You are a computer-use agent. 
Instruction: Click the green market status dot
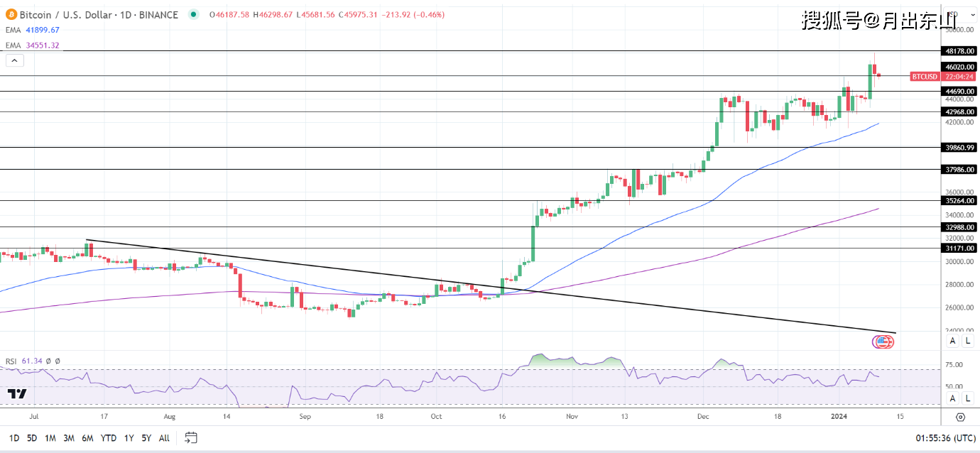pyautogui.click(x=192, y=13)
